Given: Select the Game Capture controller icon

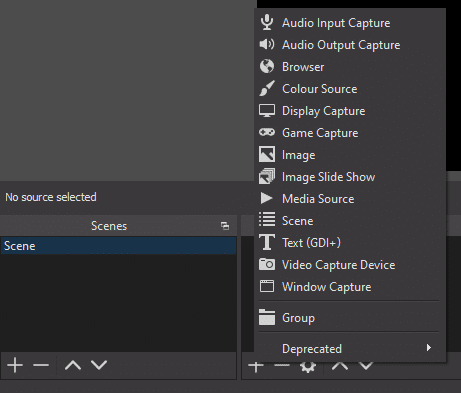Looking at the screenshot, I should click(x=267, y=132).
